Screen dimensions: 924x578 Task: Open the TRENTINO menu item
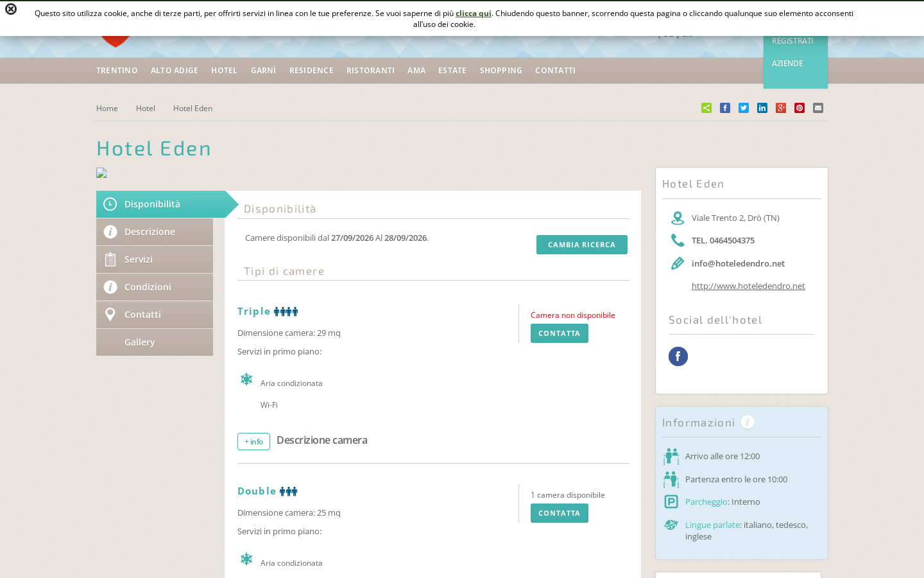[x=117, y=71]
